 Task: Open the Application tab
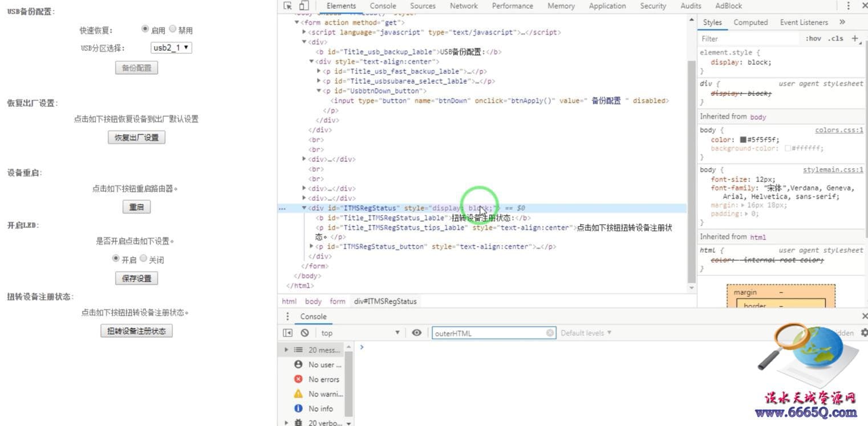pos(607,6)
